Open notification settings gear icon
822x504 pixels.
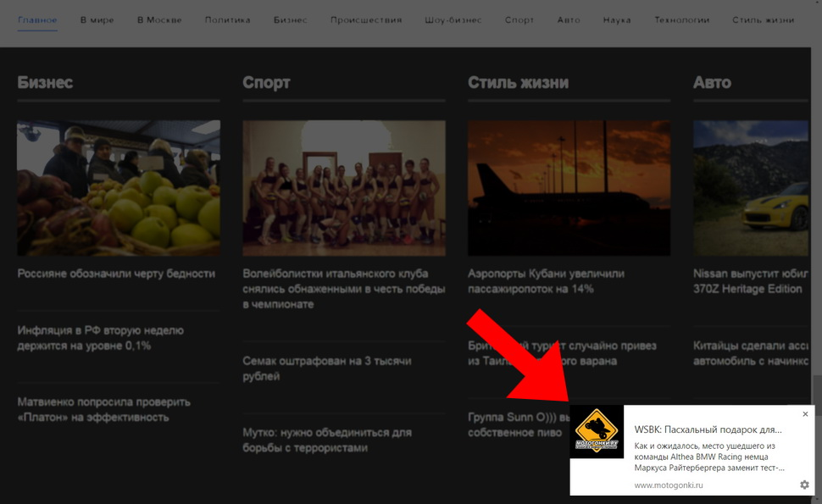805,485
